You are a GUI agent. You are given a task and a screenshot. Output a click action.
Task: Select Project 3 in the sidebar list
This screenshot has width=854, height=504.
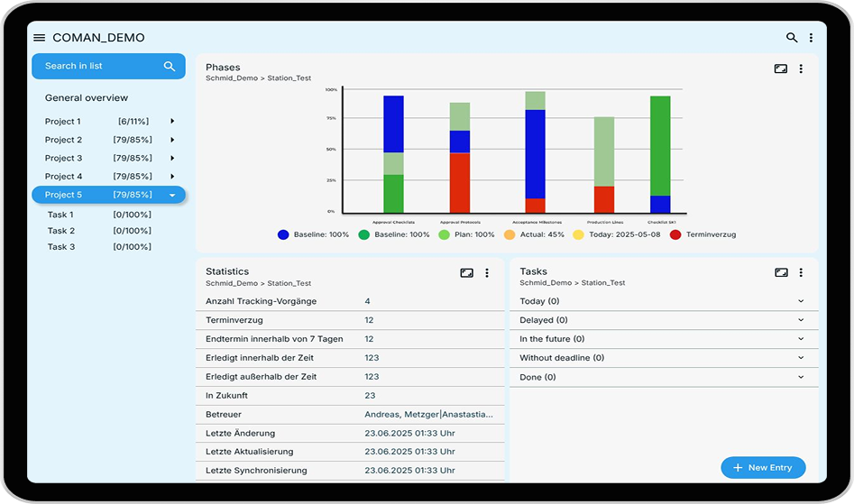(x=63, y=158)
